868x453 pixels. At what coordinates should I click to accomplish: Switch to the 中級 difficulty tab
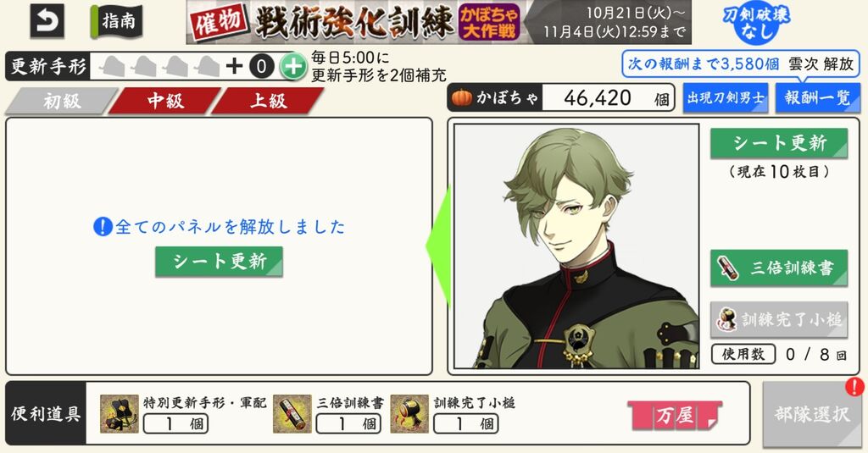(x=165, y=102)
